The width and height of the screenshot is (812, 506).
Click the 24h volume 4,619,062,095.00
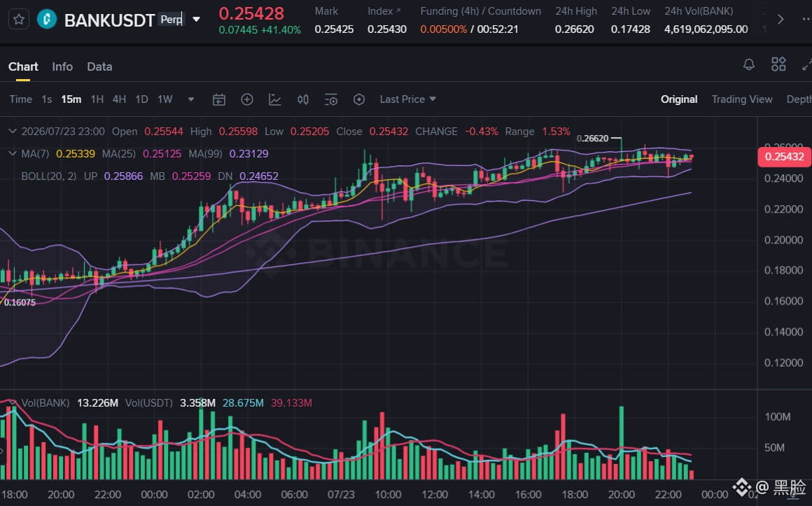[706, 29]
